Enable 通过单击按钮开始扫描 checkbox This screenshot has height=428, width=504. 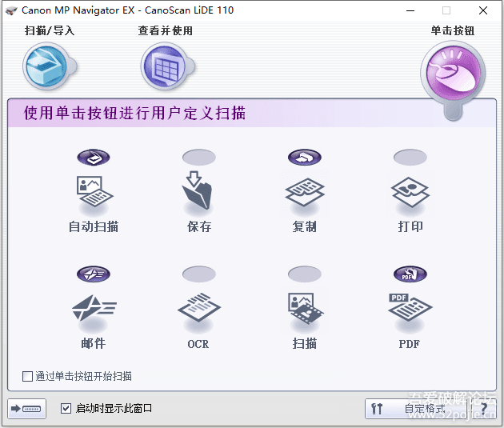[28, 376]
